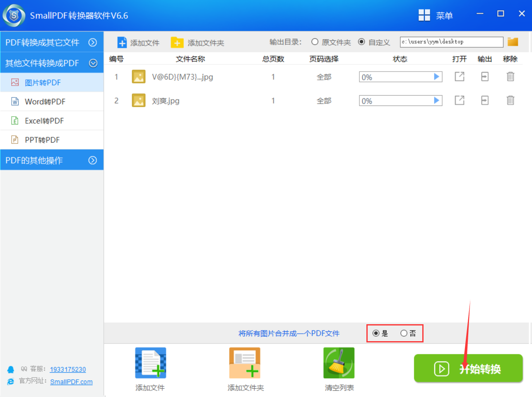The width and height of the screenshot is (532, 397).
Task: Click the QQ penguin icon
Action: (x=11, y=369)
